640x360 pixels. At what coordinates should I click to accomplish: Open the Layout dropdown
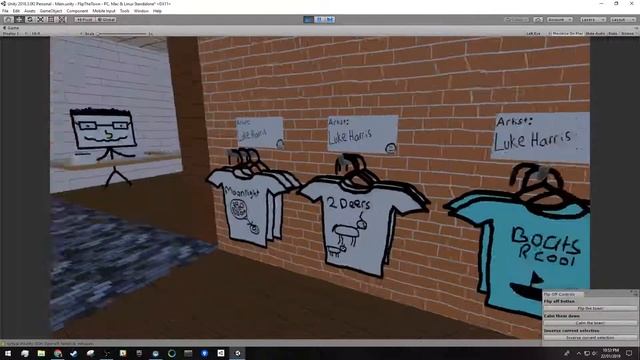pyautogui.click(x=622, y=20)
